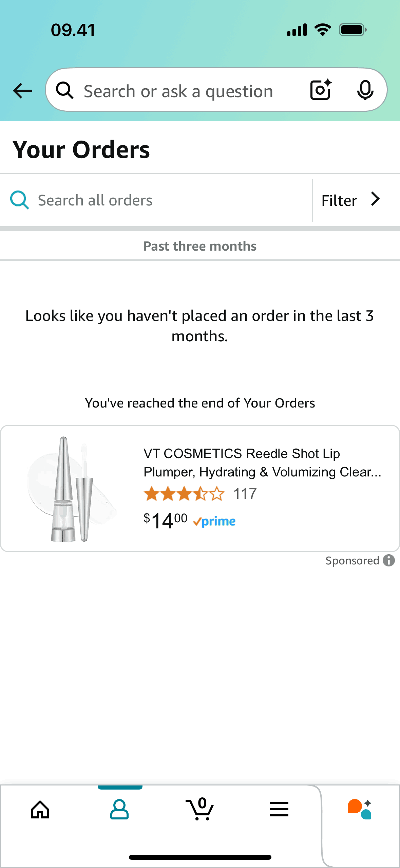400x868 pixels.
Task: Tap the Sponsored info icon
Action: [x=389, y=561]
